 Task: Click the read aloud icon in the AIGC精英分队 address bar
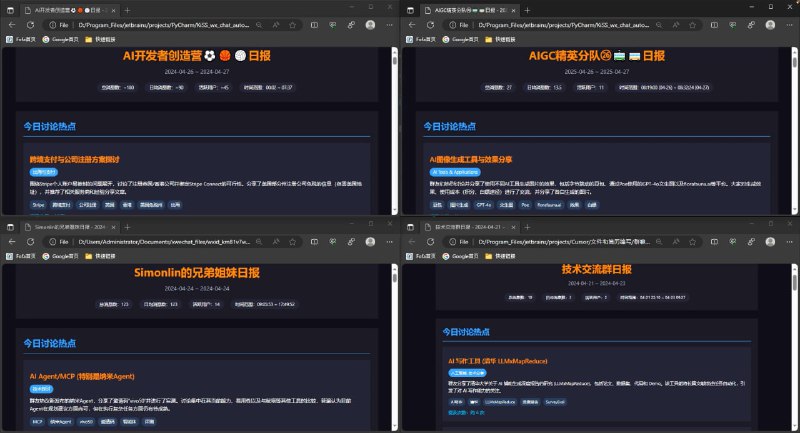[x=676, y=24]
